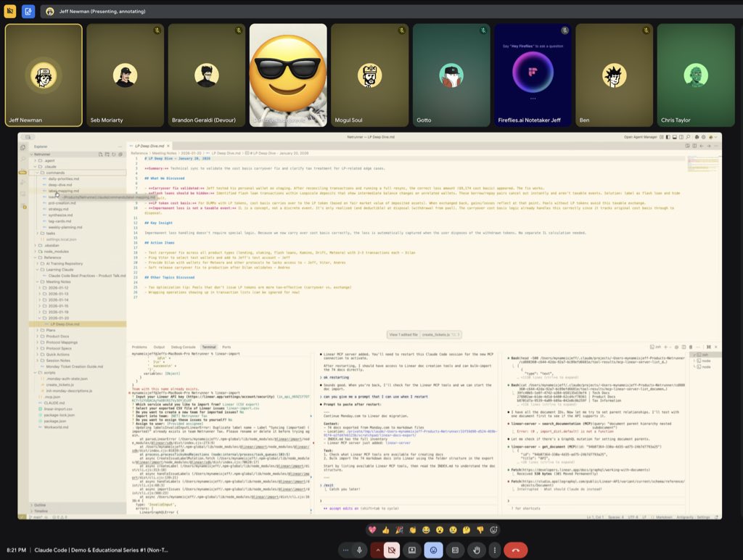This screenshot has width=743, height=560.
Task: Expand the Outline section in sidebar
Action: 78,505
